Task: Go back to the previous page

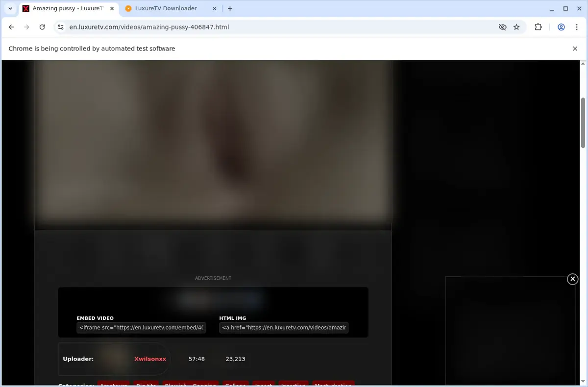Action: pyautogui.click(x=11, y=27)
